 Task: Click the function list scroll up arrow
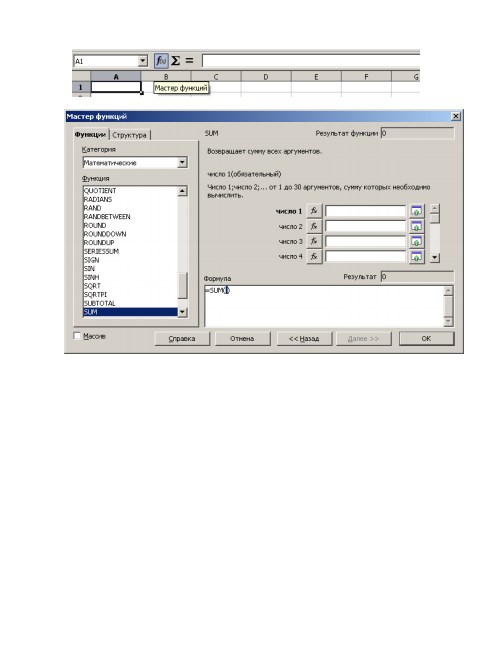point(182,191)
